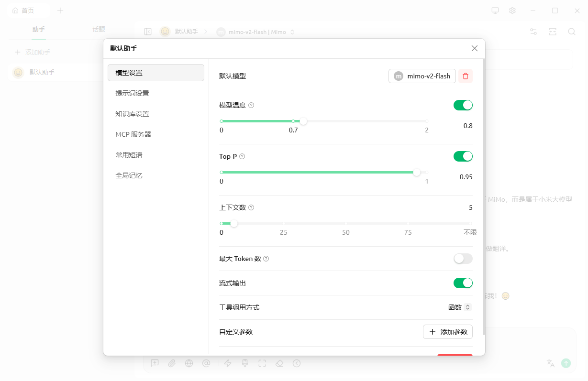
Task: Turn off 流式输出 streaming toggle
Action: pos(463,283)
